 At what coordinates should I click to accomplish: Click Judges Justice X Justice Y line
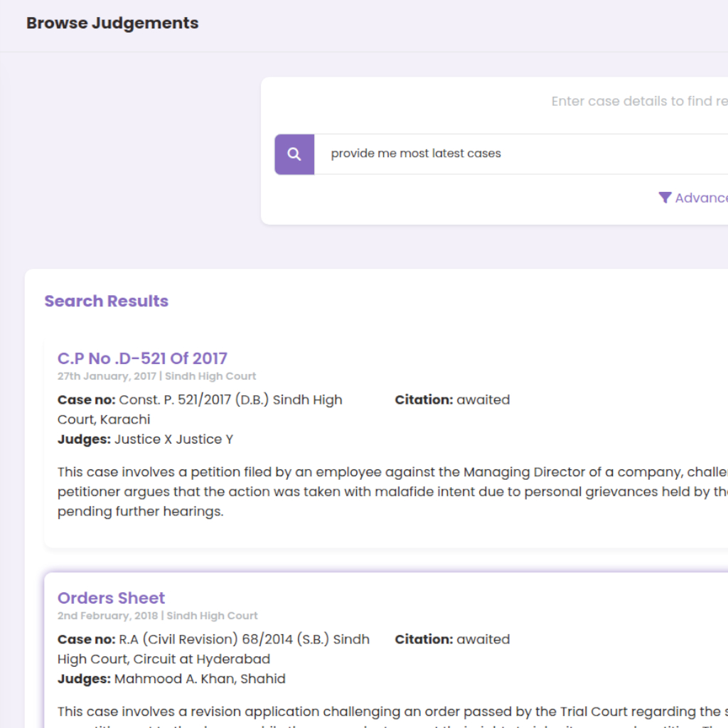click(145, 439)
